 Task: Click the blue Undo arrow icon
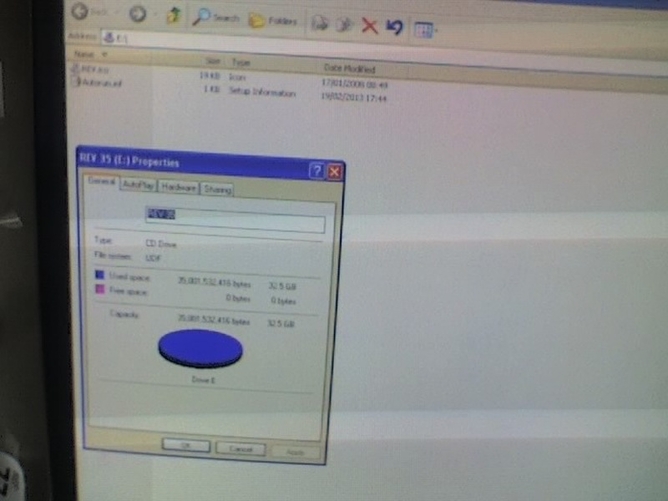click(x=394, y=27)
